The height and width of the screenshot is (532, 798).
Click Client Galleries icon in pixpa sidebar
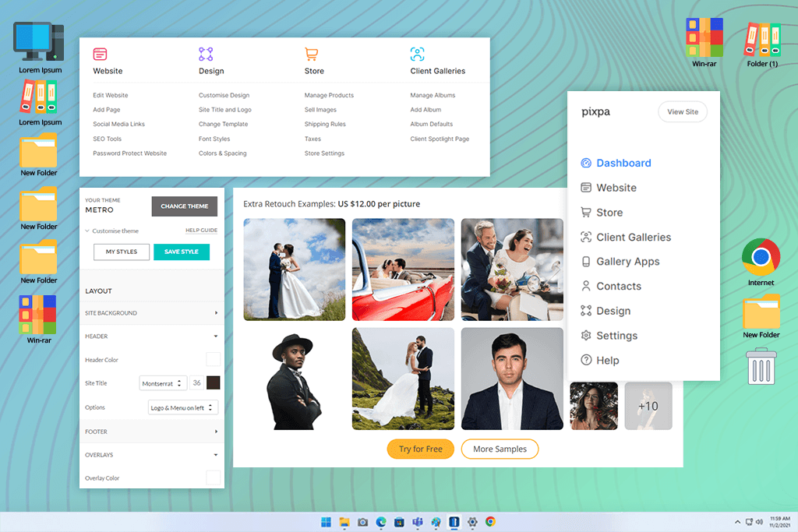586,237
